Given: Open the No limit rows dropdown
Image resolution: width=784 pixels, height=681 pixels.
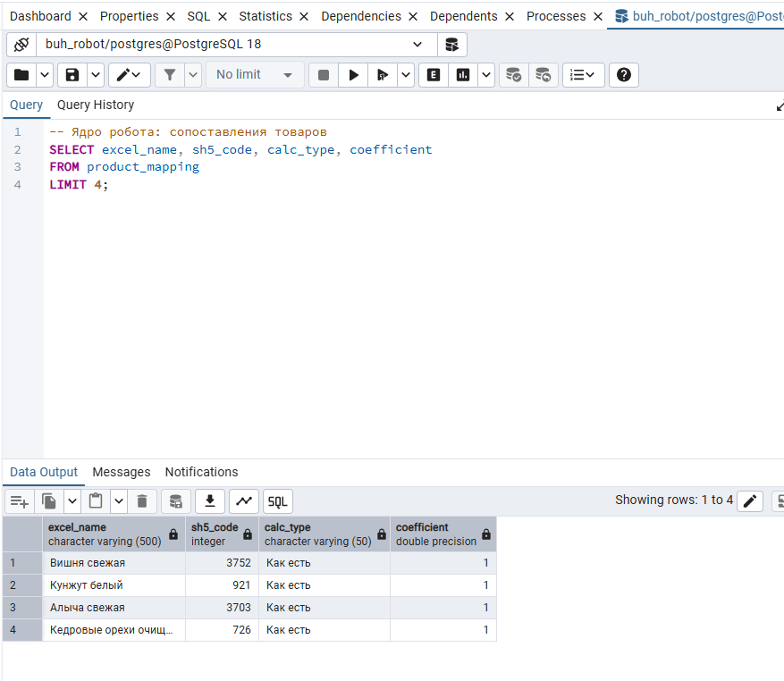Looking at the screenshot, I should tap(255, 75).
